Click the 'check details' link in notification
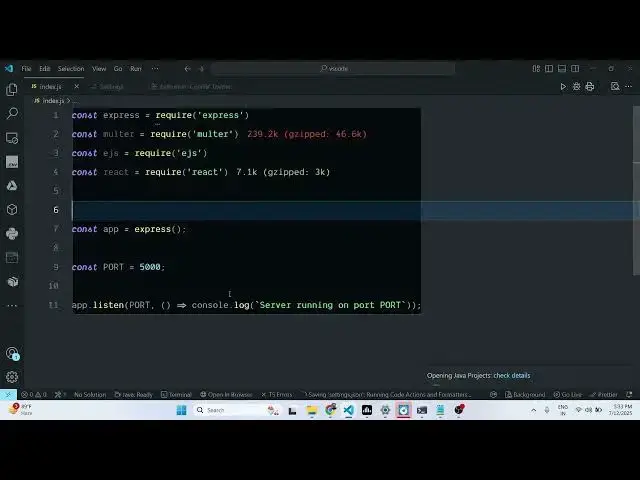This screenshot has width=640, height=480. coord(511,376)
